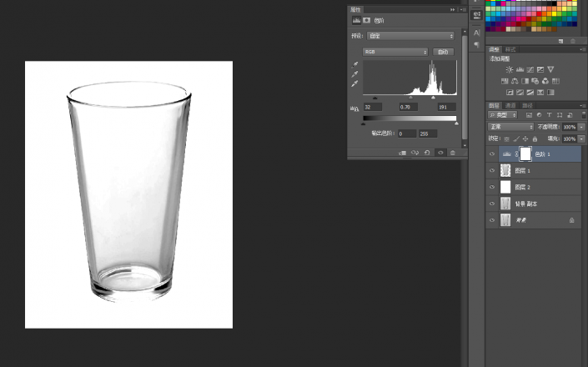Toggle lock all padlock icon

coord(535,138)
